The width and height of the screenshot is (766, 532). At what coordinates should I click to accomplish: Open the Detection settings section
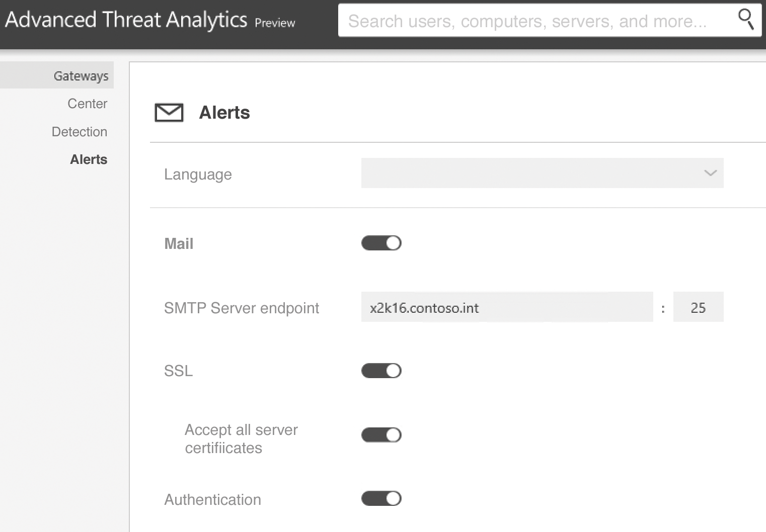pyautogui.click(x=80, y=132)
